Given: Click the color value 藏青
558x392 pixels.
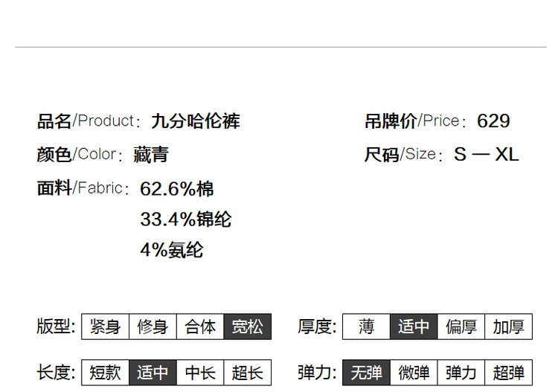Looking at the screenshot, I should click(151, 155).
